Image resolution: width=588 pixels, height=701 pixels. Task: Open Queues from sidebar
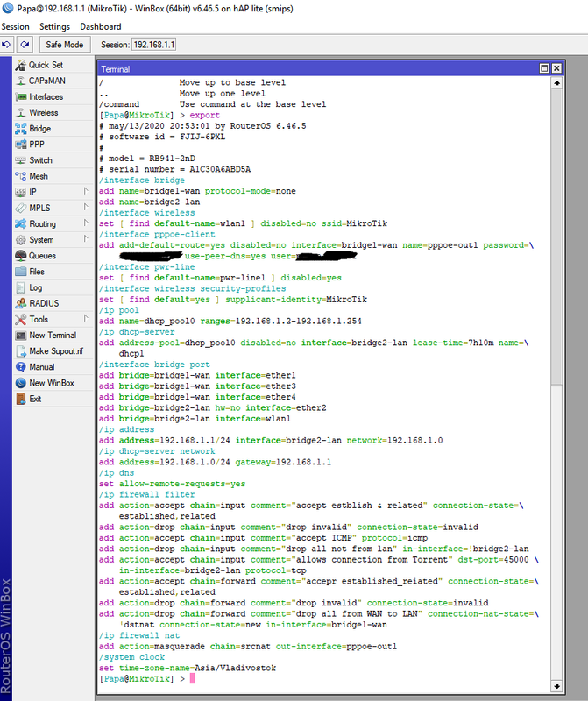pyautogui.click(x=53, y=256)
